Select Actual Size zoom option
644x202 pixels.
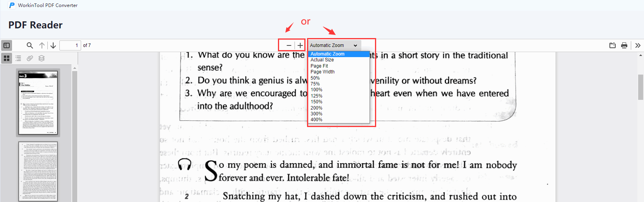pyautogui.click(x=322, y=60)
